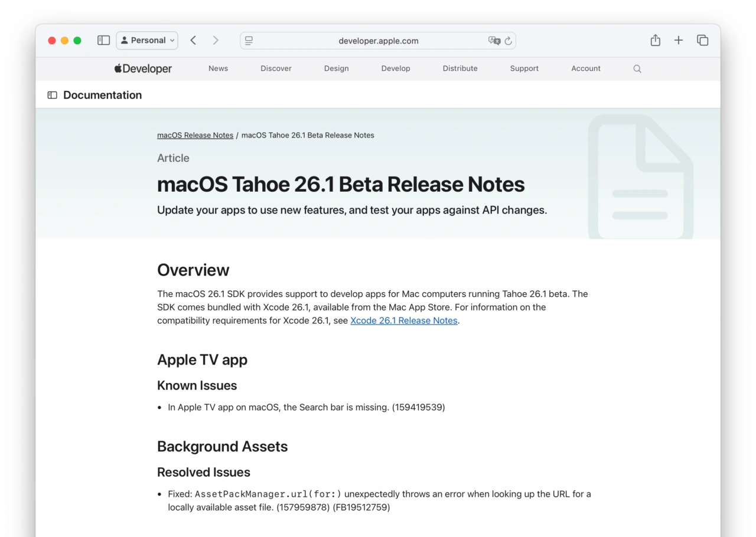Image resolution: width=756 pixels, height=537 pixels.
Task: Click the tab overview icon
Action: (702, 40)
